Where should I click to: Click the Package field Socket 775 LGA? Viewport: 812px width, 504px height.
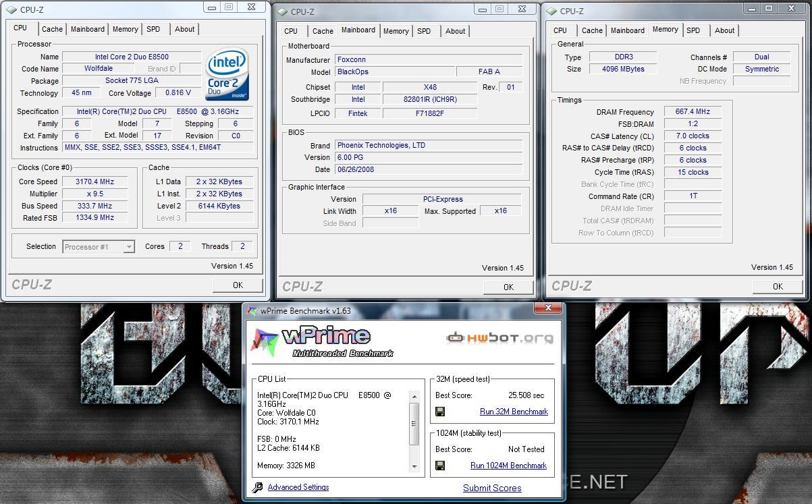pos(132,81)
